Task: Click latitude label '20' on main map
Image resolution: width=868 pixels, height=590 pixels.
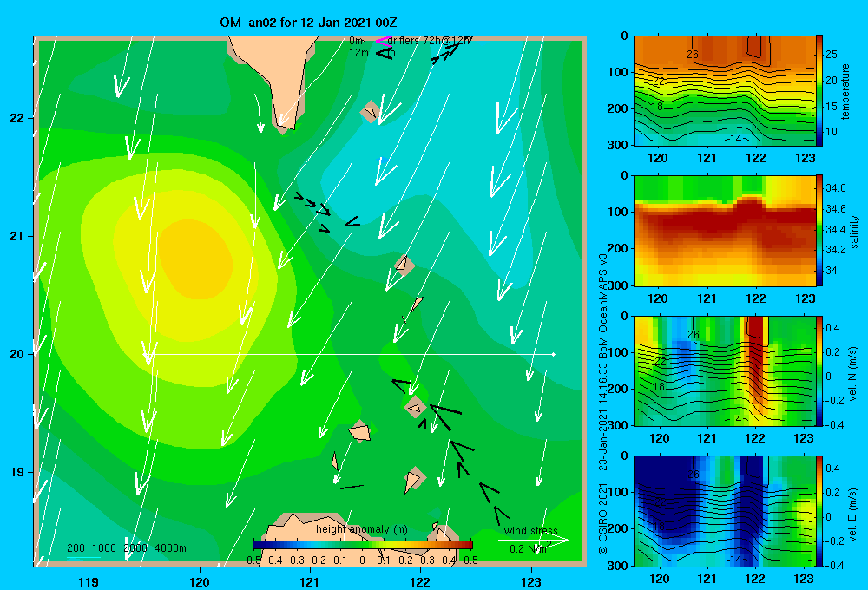Action: point(17,354)
